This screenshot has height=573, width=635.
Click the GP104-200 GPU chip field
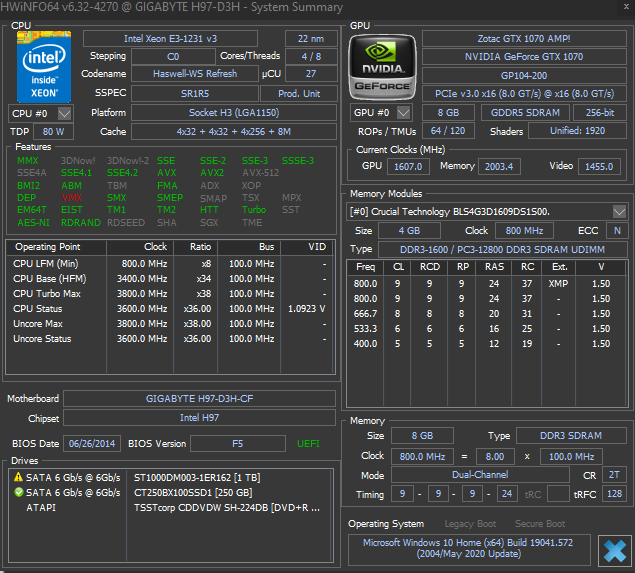pyautogui.click(x=524, y=76)
